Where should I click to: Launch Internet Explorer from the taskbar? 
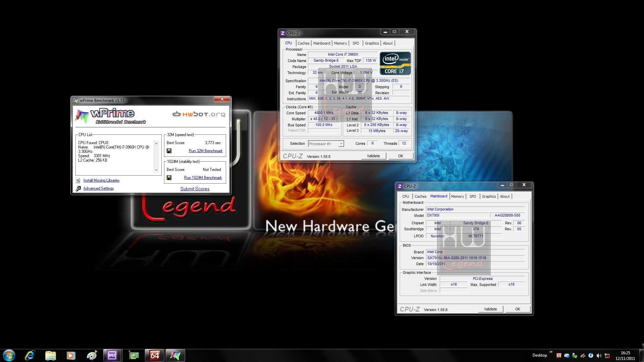pos(30,355)
